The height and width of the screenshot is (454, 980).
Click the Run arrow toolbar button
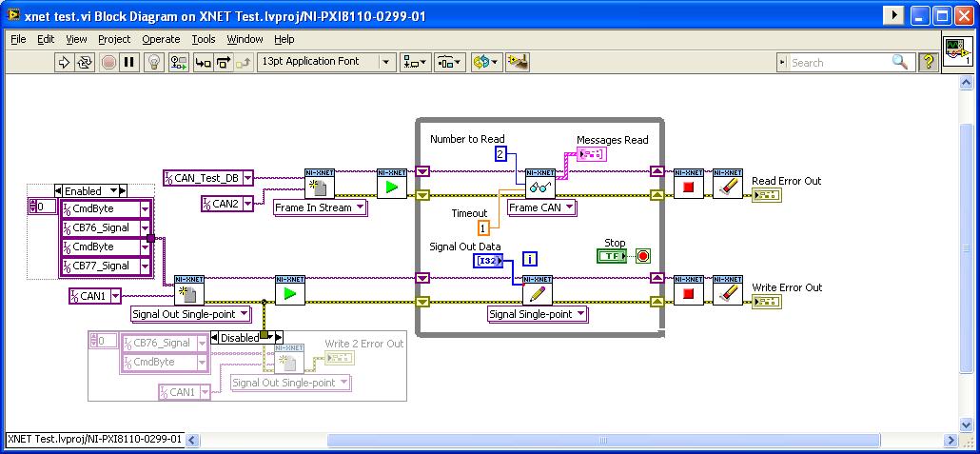coord(65,62)
